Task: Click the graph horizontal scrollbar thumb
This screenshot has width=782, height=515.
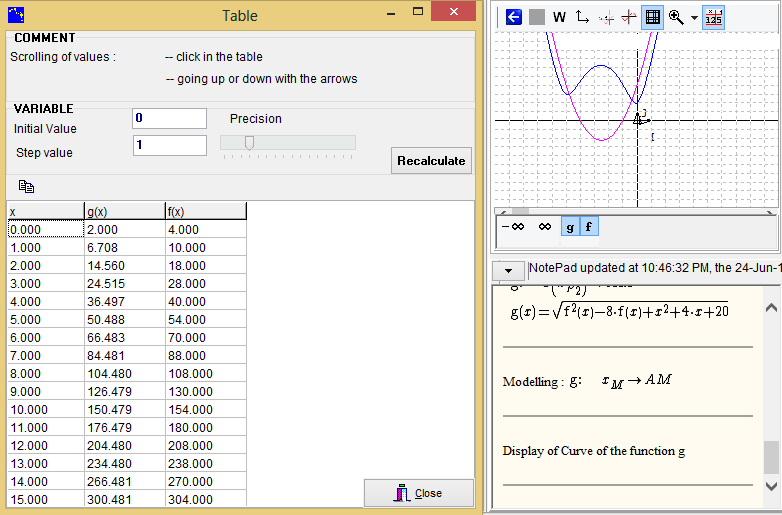Action: click(520, 211)
